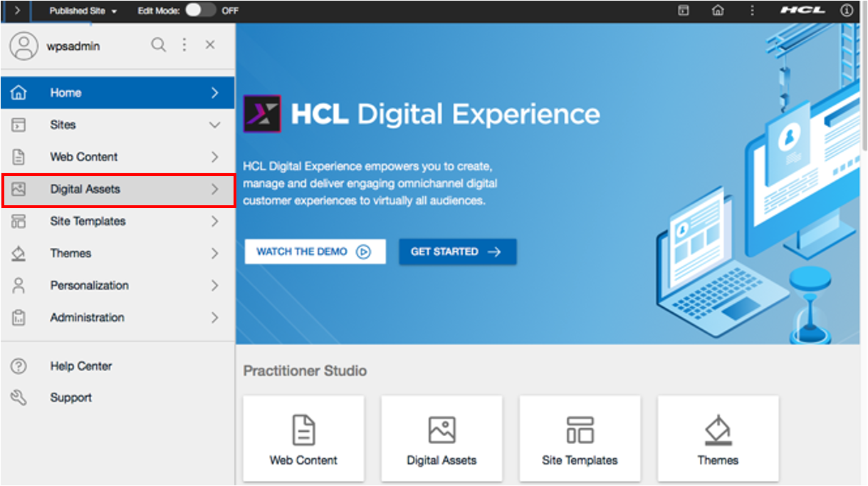868x486 pixels.
Task: Open the Support link
Action: click(70, 398)
